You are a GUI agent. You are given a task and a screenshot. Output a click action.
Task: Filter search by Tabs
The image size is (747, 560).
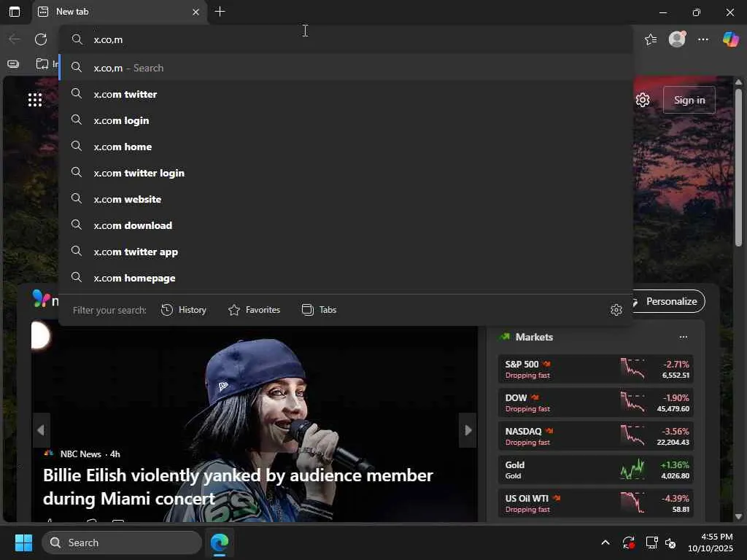[x=320, y=310]
